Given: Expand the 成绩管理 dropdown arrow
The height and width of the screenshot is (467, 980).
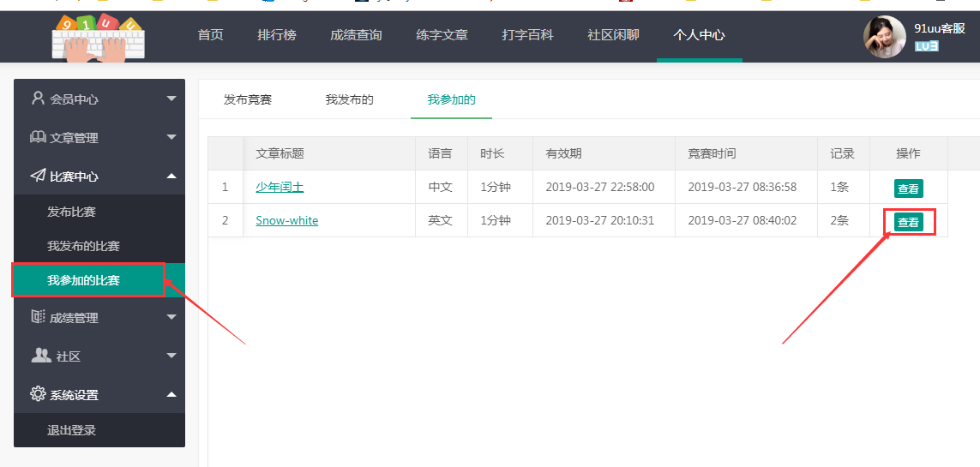Looking at the screenshot, I should [171, 318].
